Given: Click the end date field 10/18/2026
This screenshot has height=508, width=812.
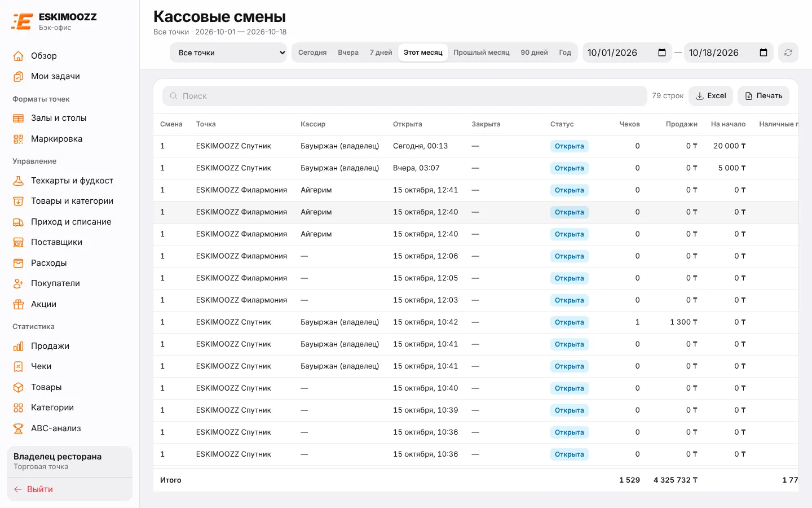Looking at the screenshot, I should point(729,52).
